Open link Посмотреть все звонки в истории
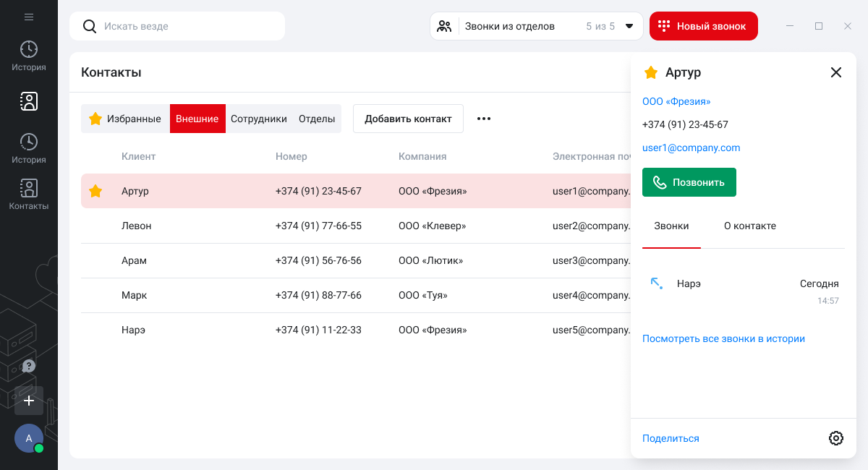Image resolution: width=868 pixels, height=470 pixels. tap(723, 339)
